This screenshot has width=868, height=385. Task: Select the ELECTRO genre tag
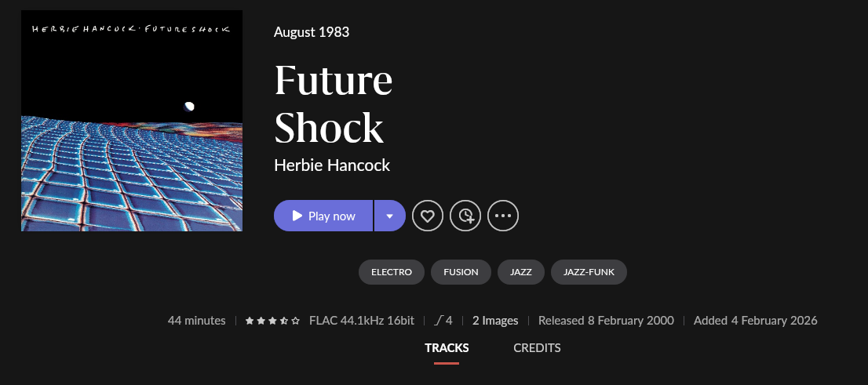coord(392,272)
